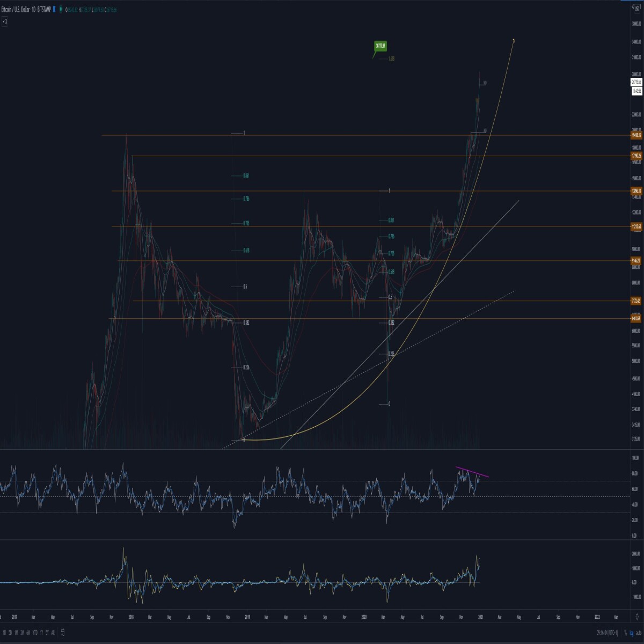Expand the collapsed indicators legend showing 3
The image size is (644, 644).
point(4,21)
